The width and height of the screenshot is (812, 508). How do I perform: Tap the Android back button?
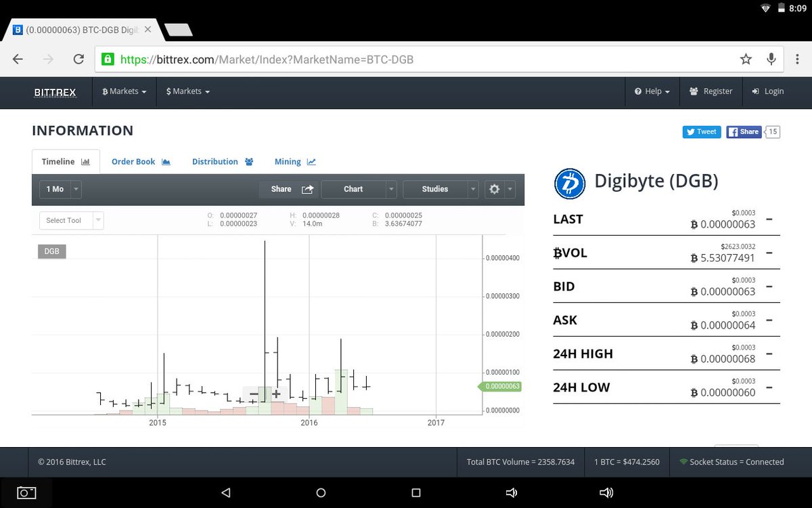(x=226, y=492)
